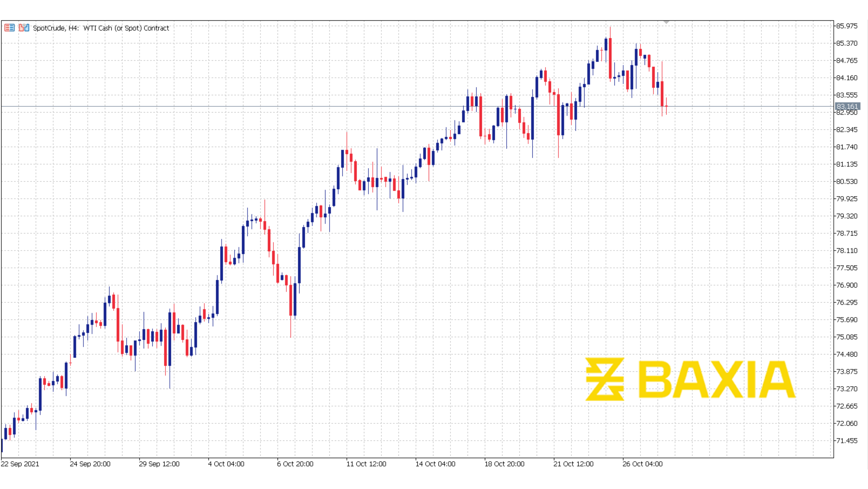Click the 81.740 price scale label
Viewport: 868px width, 489px height.
pos(847,147)
